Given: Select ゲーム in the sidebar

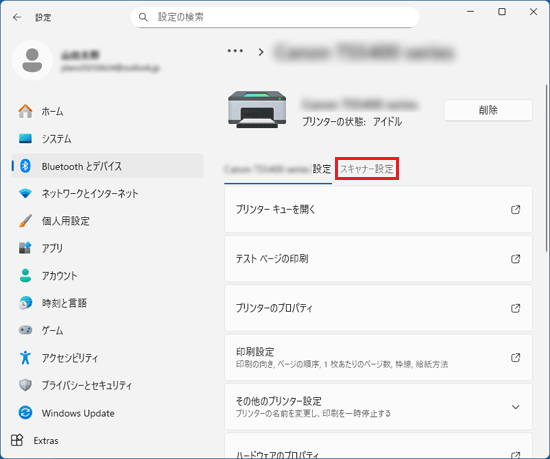Looking at the screenshot, I should tap(107, 330).
